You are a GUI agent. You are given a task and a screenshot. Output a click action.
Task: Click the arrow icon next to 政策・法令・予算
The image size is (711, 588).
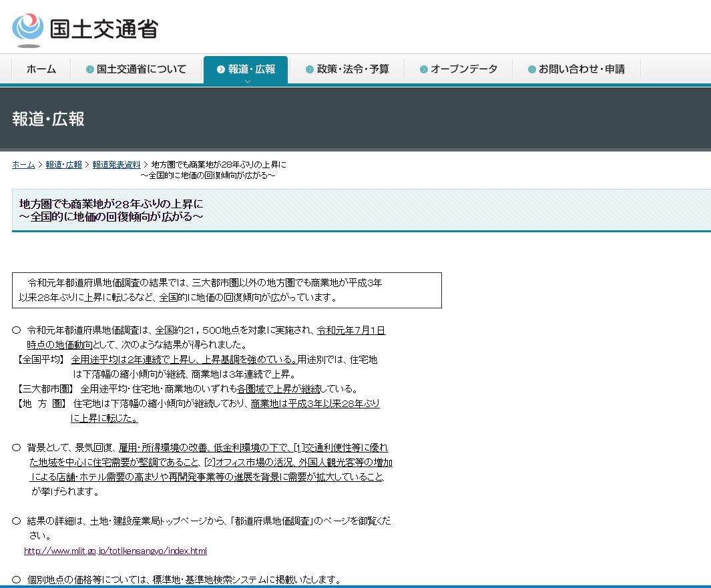(308, 68)
